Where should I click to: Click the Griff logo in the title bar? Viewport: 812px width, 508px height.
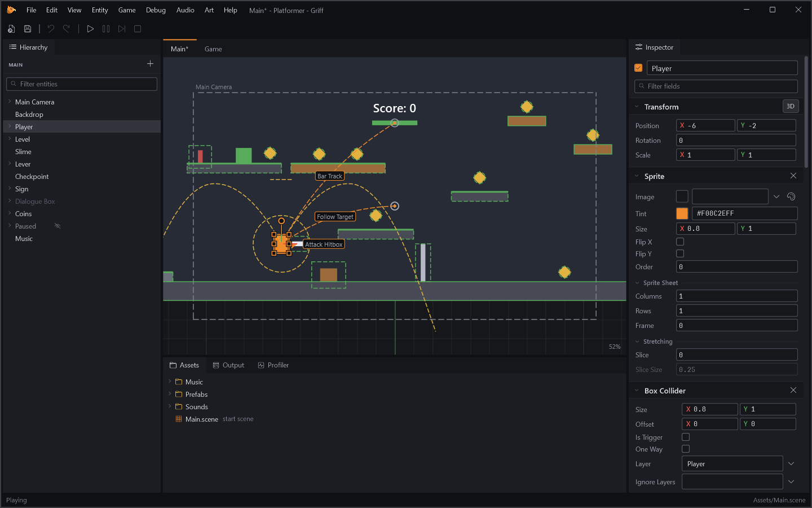tap(11, 10)
